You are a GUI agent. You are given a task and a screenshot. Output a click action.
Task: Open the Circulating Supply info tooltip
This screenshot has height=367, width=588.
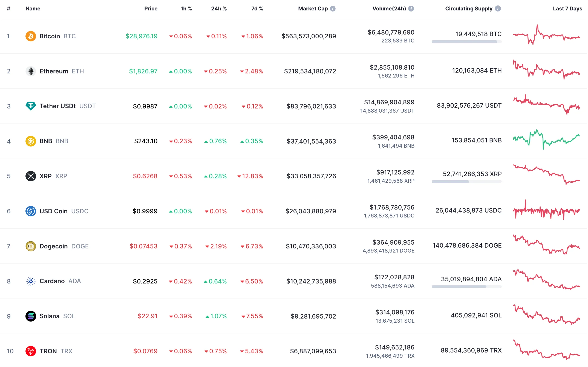498,8
